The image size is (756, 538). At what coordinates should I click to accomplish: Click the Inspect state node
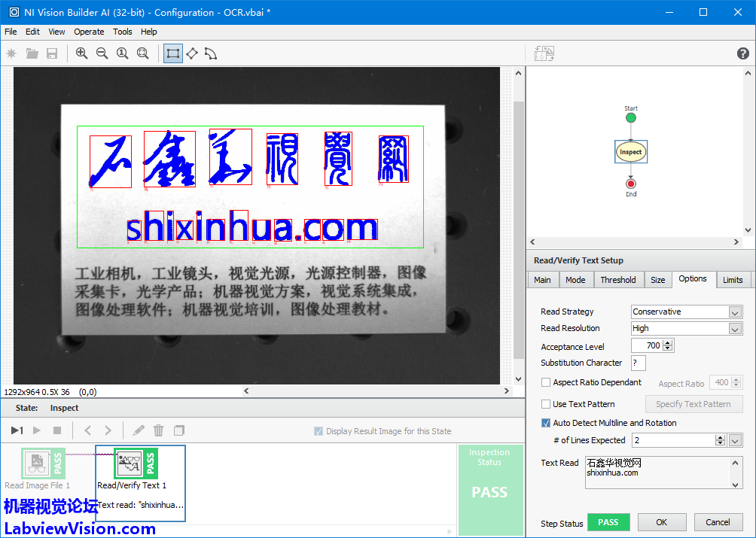coord(631,152)
